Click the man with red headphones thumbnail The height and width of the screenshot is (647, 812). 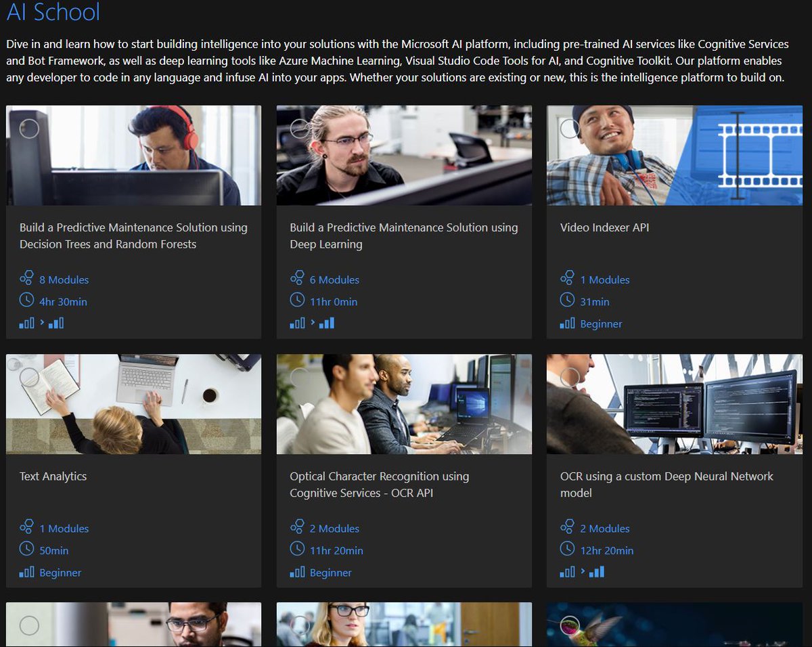click(133, 155)
